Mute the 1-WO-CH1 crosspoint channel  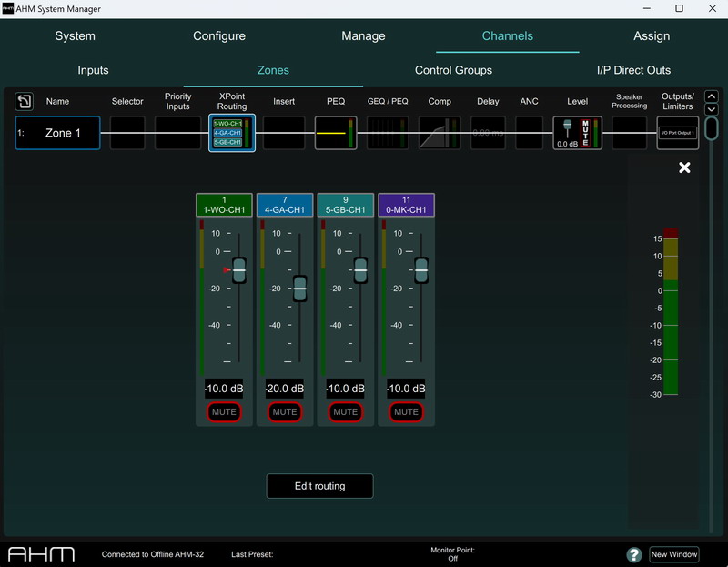(224, 412)
